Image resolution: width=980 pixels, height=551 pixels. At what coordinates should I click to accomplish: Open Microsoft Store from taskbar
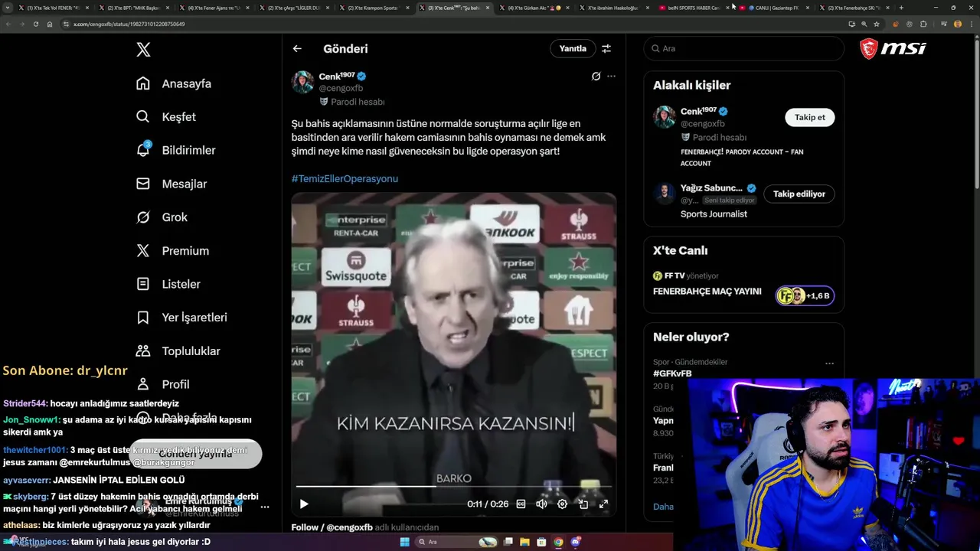coord(541,542)
